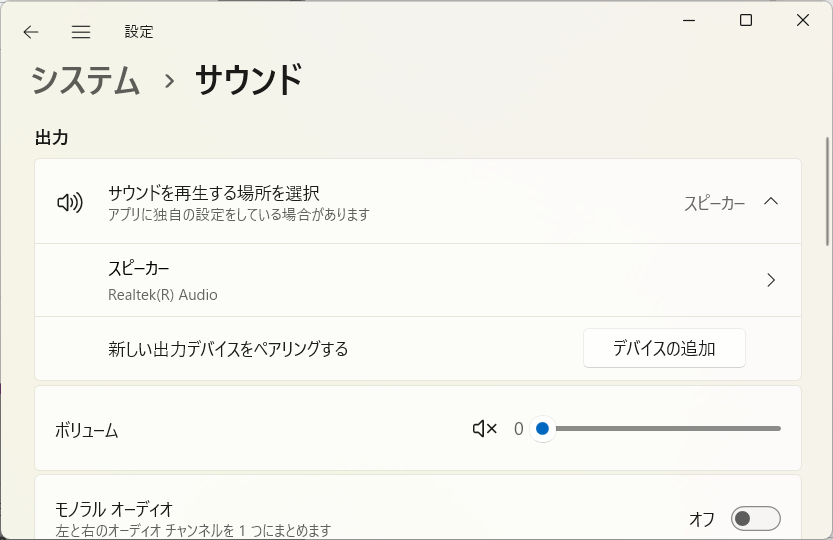Click the 新しい出力デバイスをペアリングする row
This screenshot has width=833, height=540.
coord(418,349)
